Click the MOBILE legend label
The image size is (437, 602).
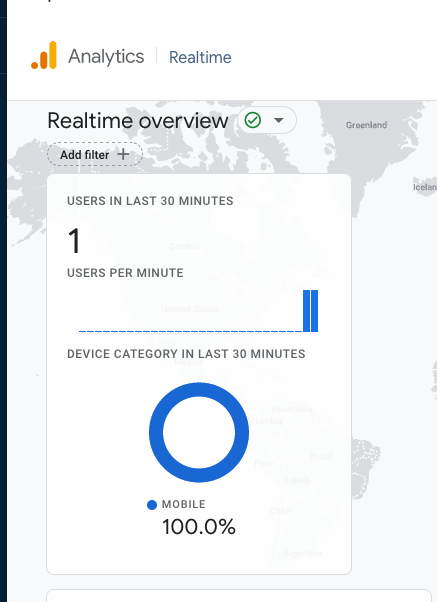coord(184,504)
